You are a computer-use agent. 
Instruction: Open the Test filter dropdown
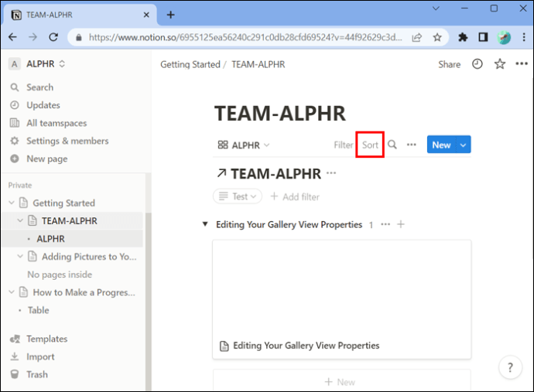pyautogui.click(x=238, y=196)
